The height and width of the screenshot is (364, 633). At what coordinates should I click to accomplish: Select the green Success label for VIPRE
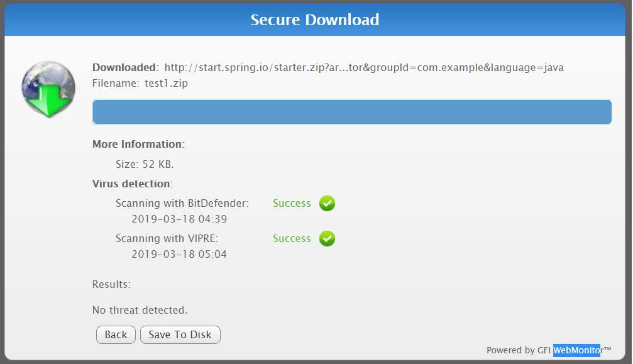click(x=292, y=239)
